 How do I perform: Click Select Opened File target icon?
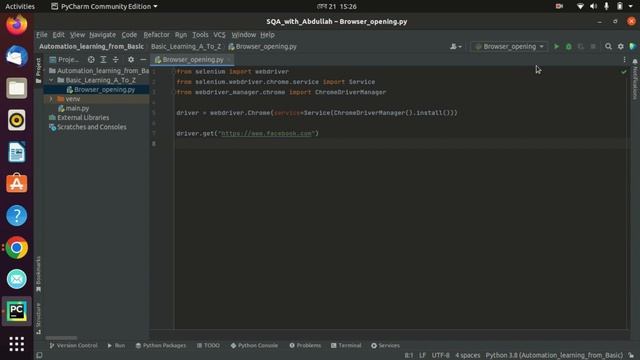pyautogui.click(x=91, y=60)
